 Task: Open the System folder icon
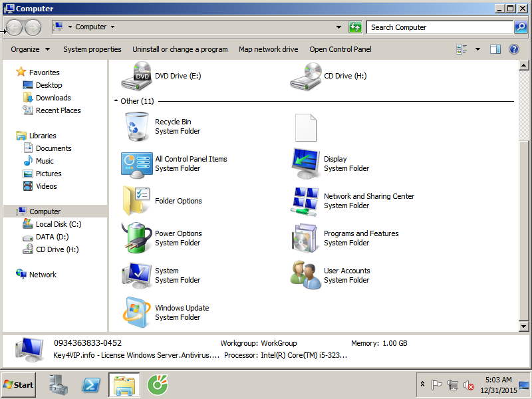tap(137, 275)
